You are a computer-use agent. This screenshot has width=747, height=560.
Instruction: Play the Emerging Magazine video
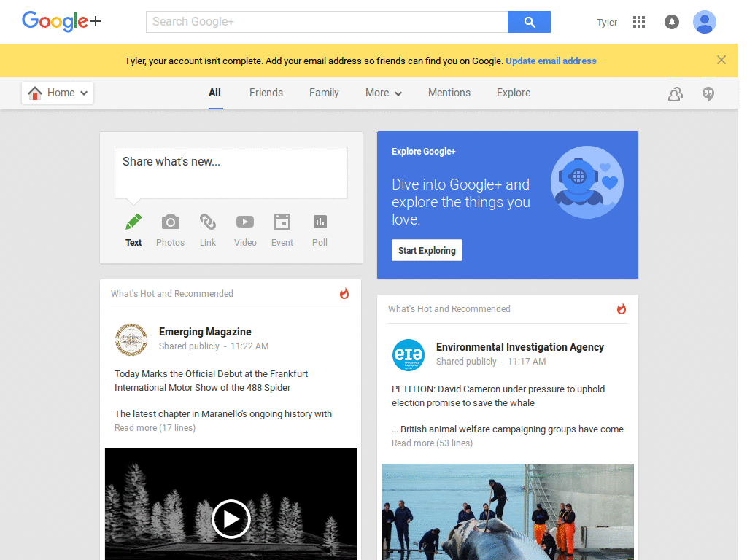click(x=231, y=519)
